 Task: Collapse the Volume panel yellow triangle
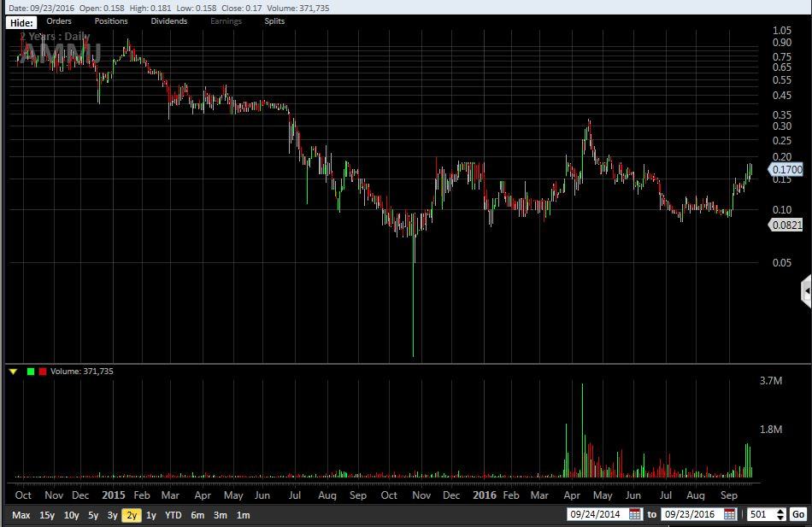(13, 372)
